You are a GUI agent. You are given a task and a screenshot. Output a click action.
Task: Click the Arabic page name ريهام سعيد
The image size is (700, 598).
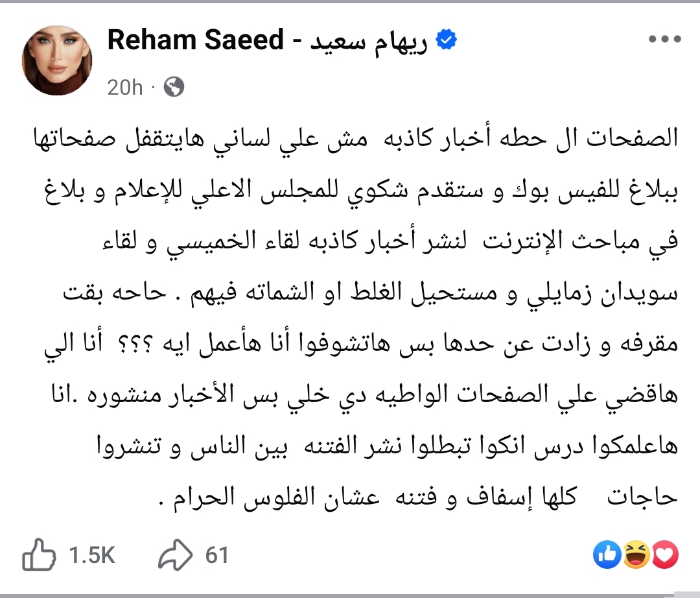pyautogui.click(x=367, y=41)
